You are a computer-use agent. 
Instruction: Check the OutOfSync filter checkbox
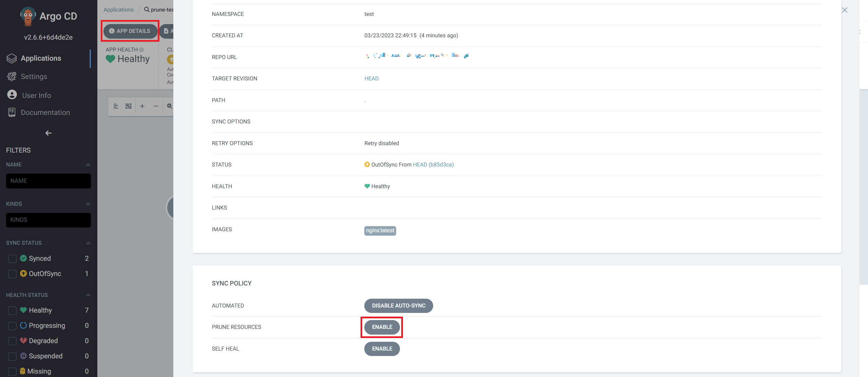pos(12,274)
